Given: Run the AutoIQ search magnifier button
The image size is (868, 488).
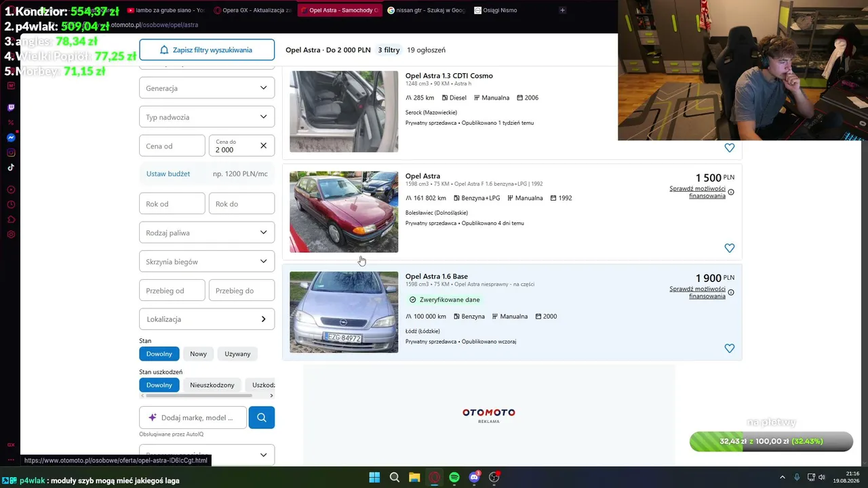Looking at the screenshot, I should [262, 418].
